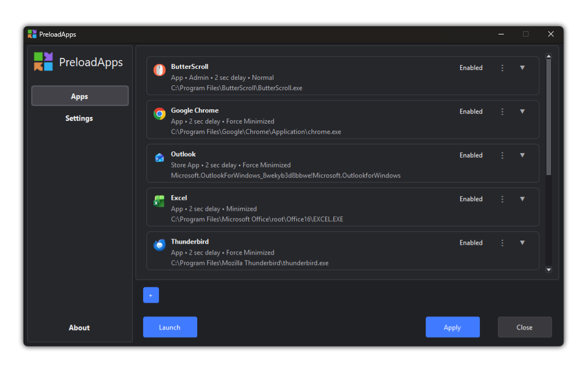
Task: Switch to the Apps section
Action: tap(80, 96)
